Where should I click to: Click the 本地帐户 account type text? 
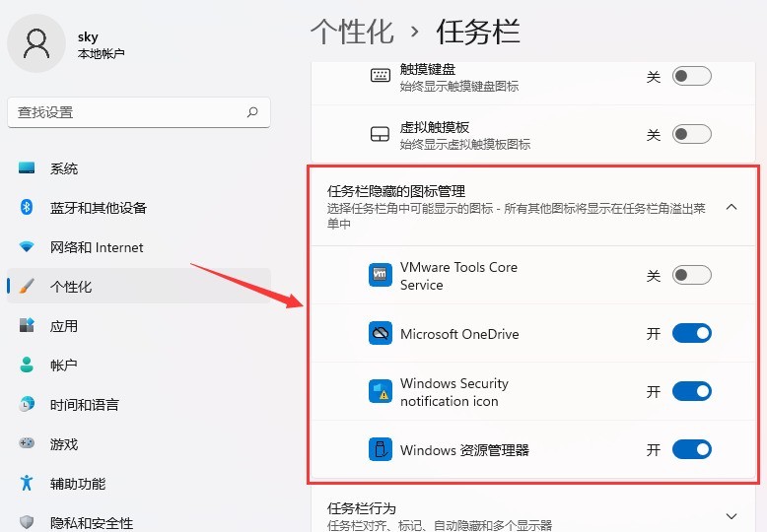tap(102, 54)
